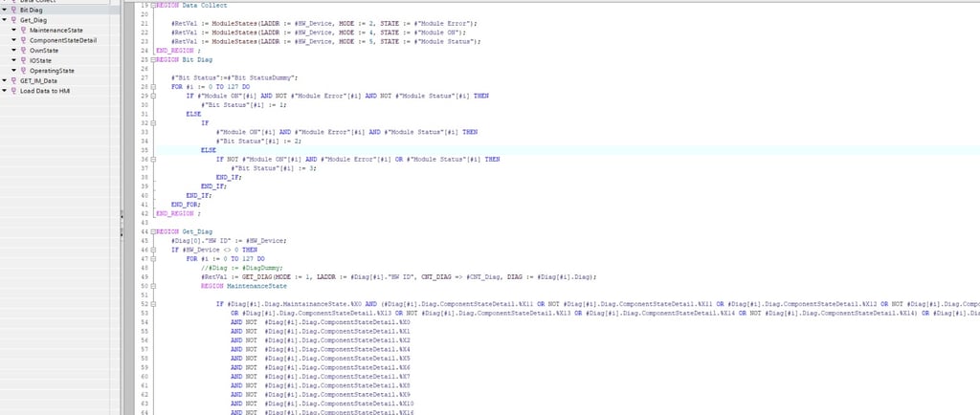Click the region icon beside Get_Diag in tree
The image size is (980, 415).
click(x=13, y=20)
